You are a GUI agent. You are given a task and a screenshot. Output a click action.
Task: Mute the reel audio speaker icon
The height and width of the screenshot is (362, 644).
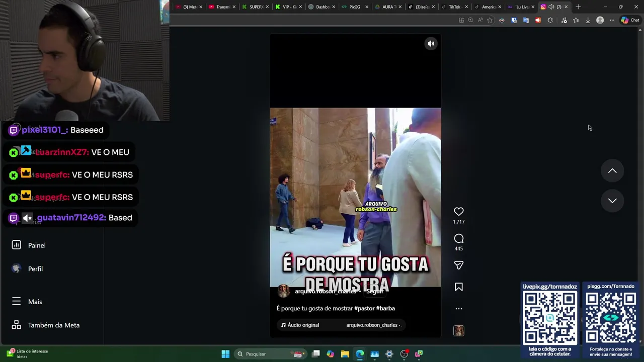click(x=431, y=44)
